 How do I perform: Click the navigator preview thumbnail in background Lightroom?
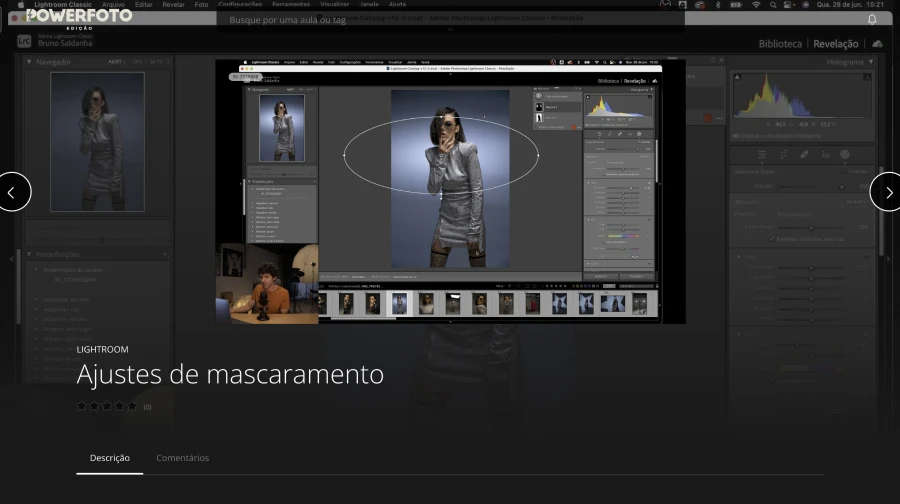click(98, 142)
